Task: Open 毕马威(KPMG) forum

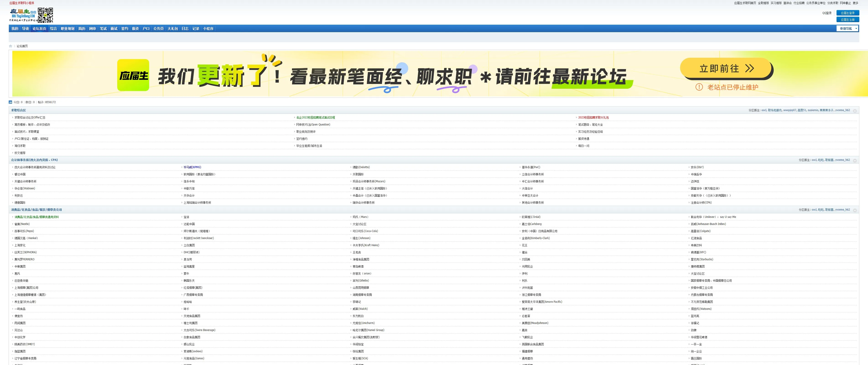Action: [x=192, y=167]
